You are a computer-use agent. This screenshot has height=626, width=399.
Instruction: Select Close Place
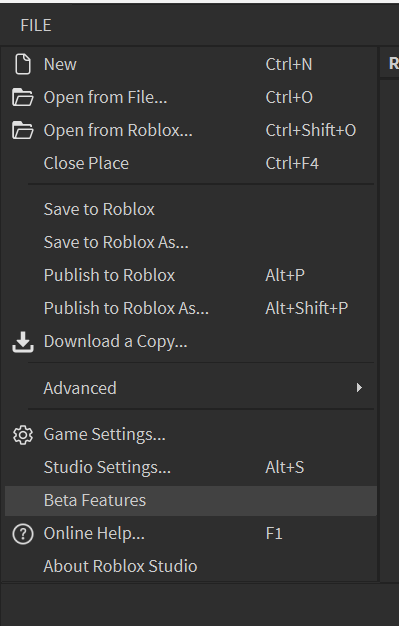[x=191, y=163]
